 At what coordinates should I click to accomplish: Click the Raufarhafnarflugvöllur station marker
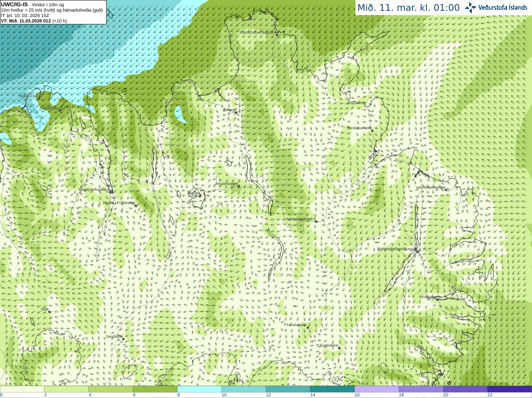pyautogui.click(x=277, y=35)
